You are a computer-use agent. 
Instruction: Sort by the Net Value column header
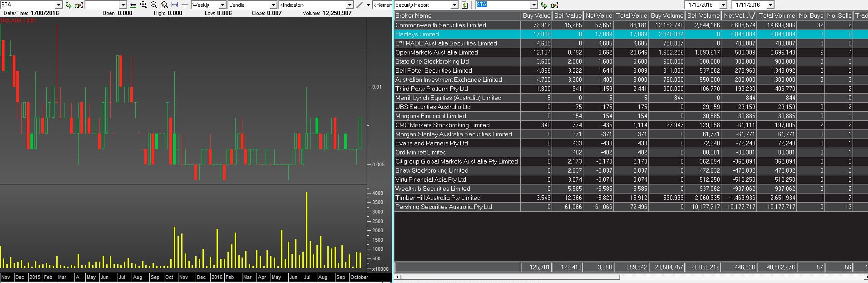598,16
